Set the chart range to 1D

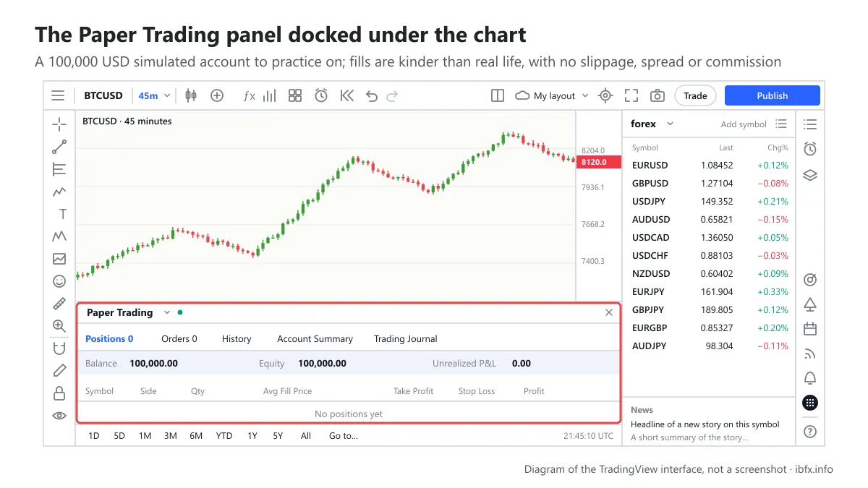[x=94, y=435]
